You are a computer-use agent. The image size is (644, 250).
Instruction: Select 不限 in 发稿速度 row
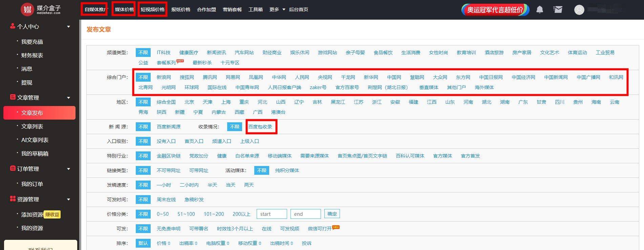click(143, 185)
